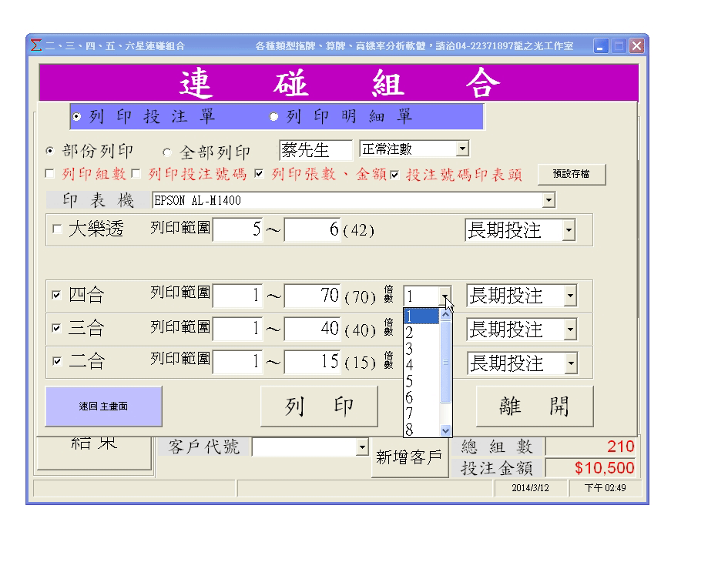This screenshot has height=572, width=728.
Task: Click the 列印 print button
Action: tap(319, 406)
